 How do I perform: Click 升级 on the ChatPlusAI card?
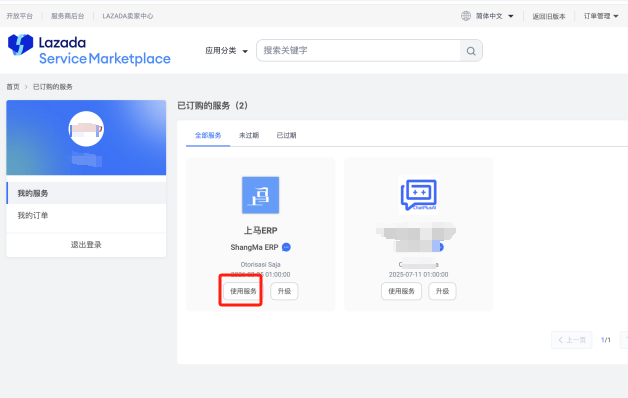[x=443, y=291]
